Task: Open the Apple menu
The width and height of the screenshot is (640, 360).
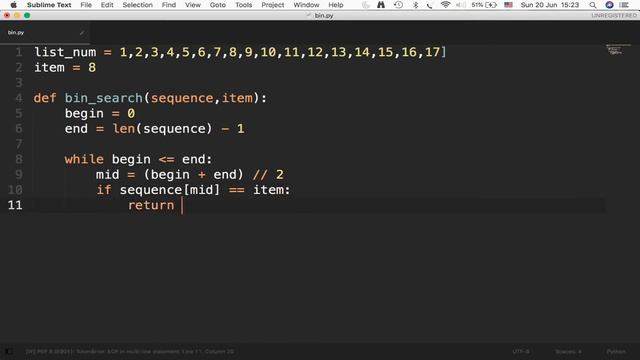Action: pyautogui.click(x=13, y=5)
